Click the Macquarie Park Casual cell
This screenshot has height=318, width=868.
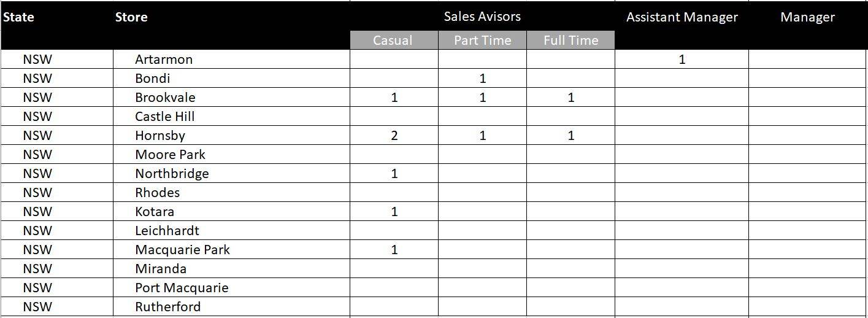pos(394,250)
